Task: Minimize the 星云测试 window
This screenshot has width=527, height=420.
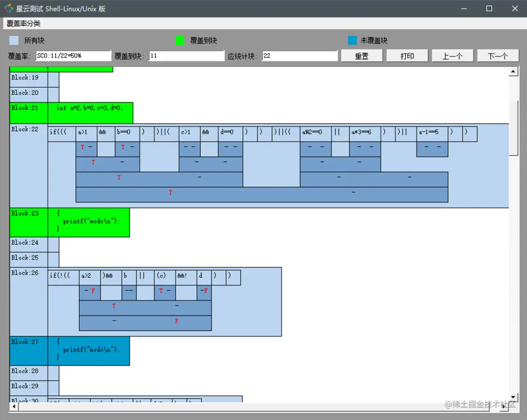Action: (464, 8)
